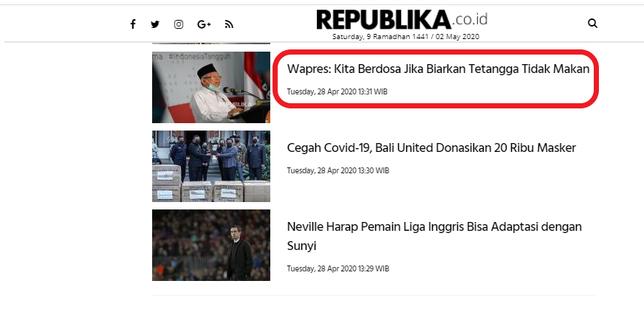Click the 28 Apr 2020 13:31 WIB timestamp
The height and width of the screenshot is (323, 644).
(x=338, y=91)
